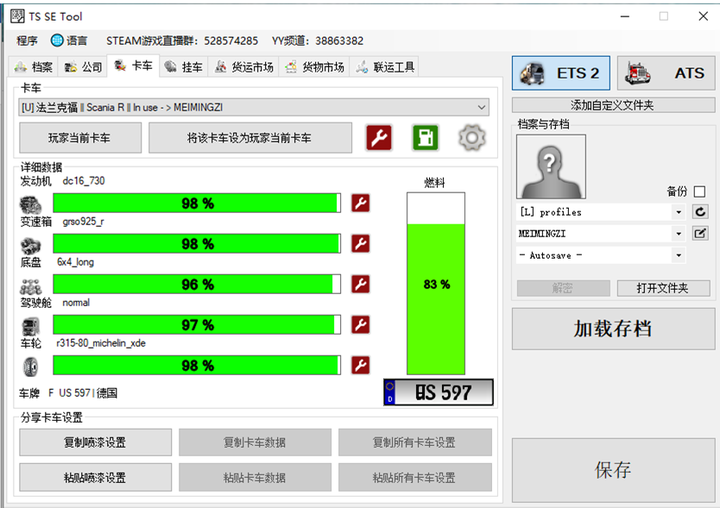Click the transmission gears icon

tap(30, 246)
